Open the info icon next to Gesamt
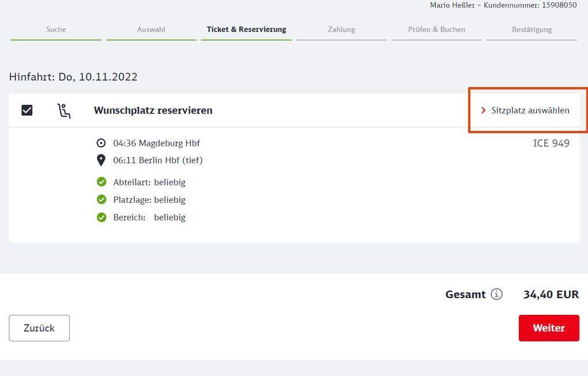Image resolution: width=588 pixels, height=376 pixels. [496, 294]
